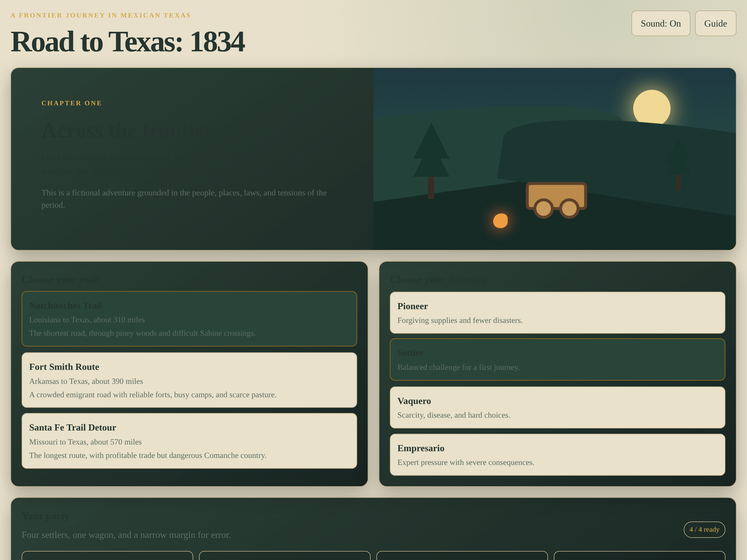Click the 'Choose your road' heading
The height and width of the screenshot is (560, 747).
click(60, 279)
